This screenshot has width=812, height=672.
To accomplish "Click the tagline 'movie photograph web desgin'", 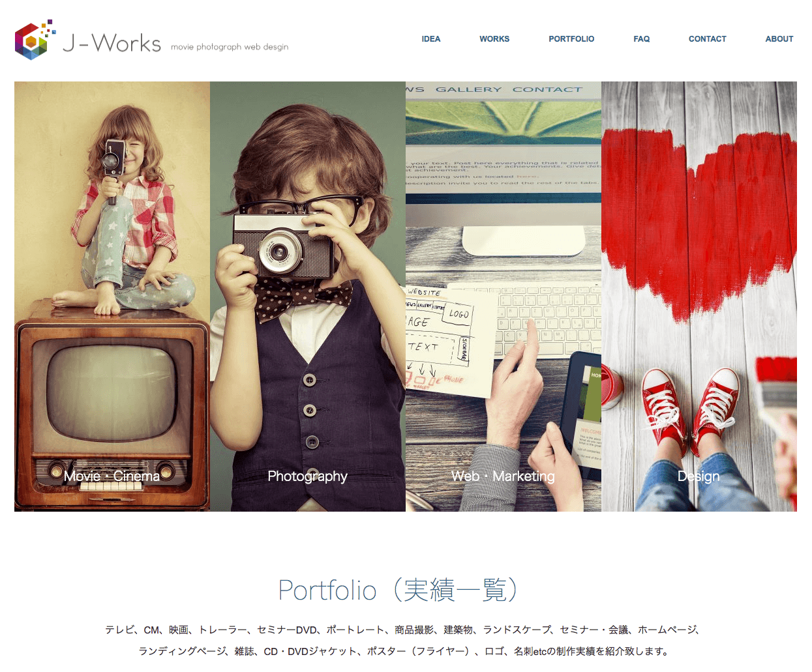I will point(230,46).
